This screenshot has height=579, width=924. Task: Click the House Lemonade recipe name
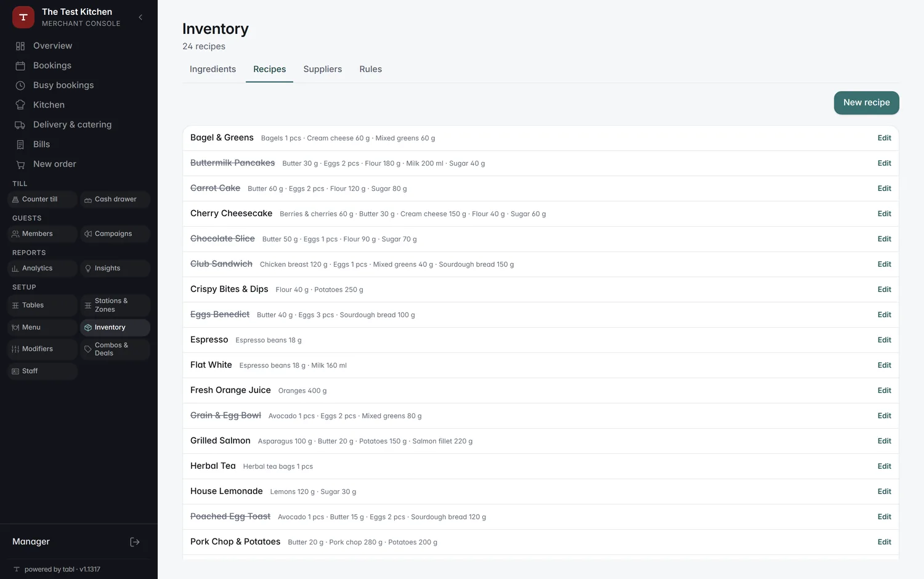227,492
